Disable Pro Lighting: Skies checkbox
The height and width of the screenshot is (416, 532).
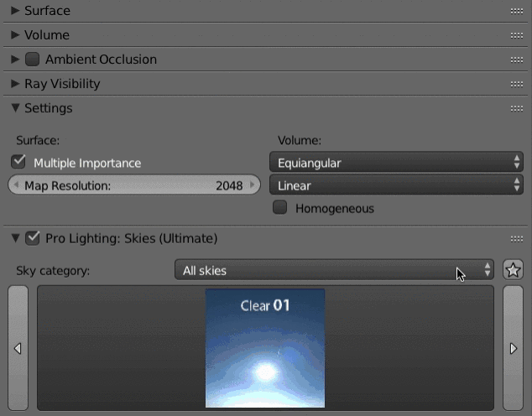(32, 238)
